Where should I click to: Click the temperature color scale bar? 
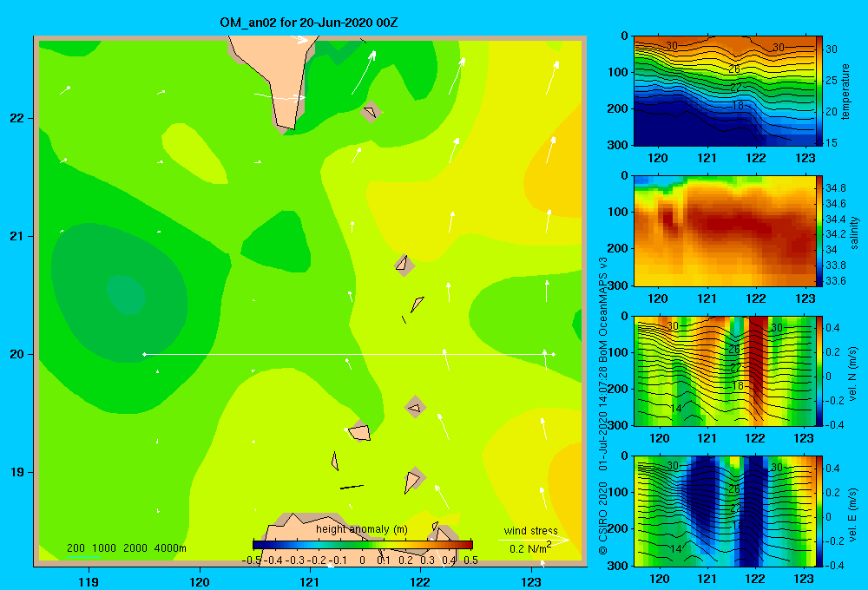[x=819, y=91]
